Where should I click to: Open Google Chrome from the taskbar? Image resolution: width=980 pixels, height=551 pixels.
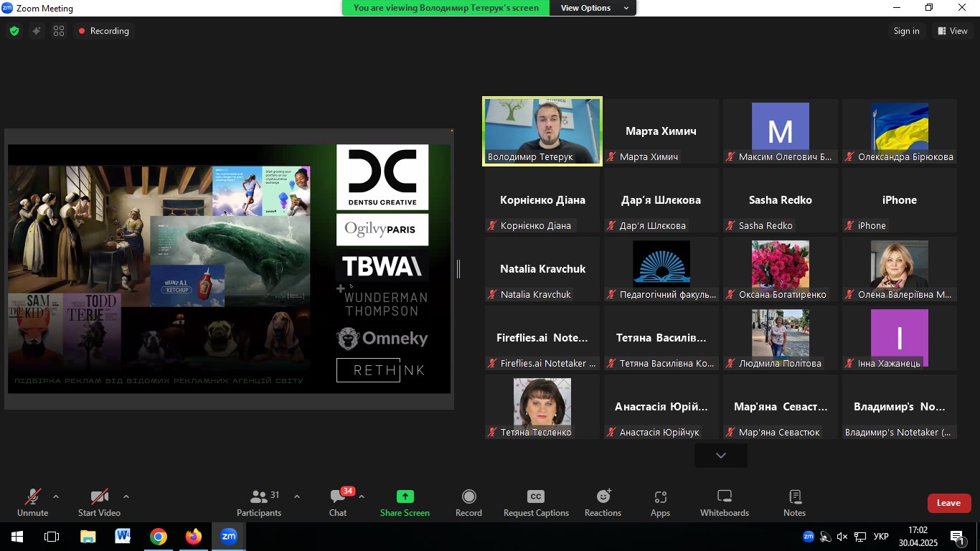tap(158, 537)
